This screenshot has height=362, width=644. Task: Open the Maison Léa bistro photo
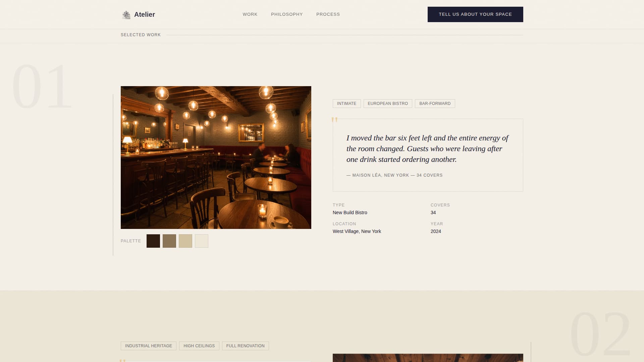click(216, 158)
